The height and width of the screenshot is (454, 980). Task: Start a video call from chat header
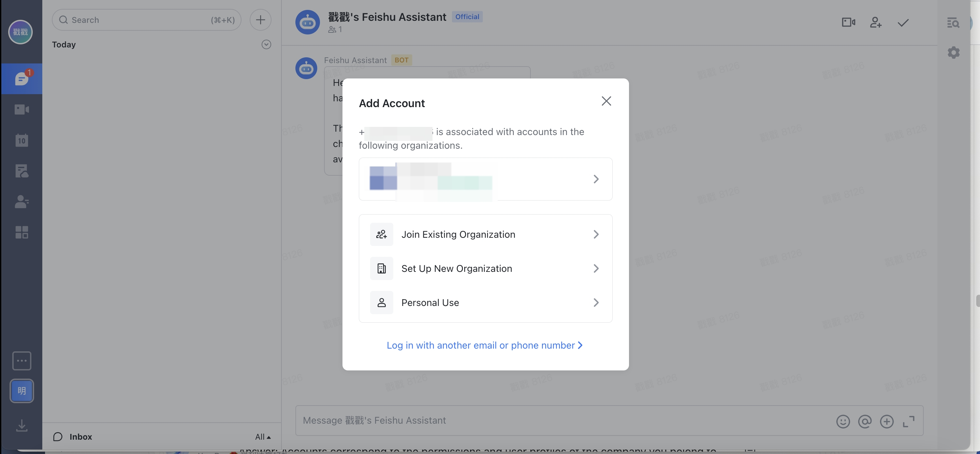(x=848, y=23)
